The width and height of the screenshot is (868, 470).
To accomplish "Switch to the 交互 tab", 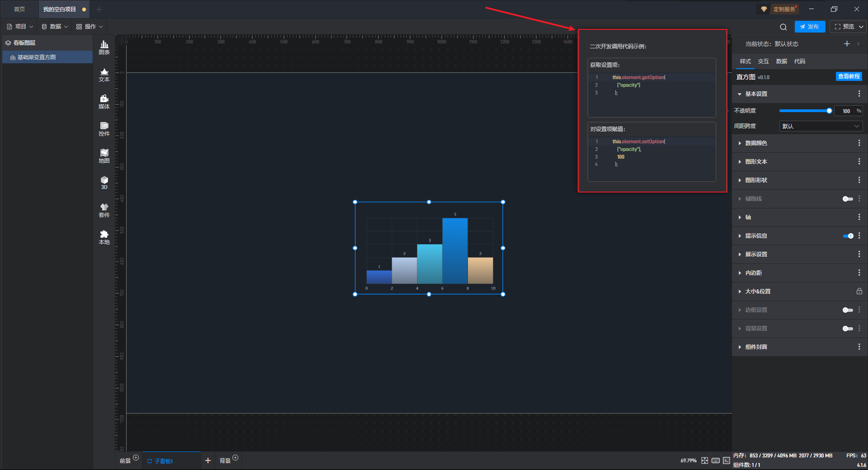I will [x=763, y=61].
